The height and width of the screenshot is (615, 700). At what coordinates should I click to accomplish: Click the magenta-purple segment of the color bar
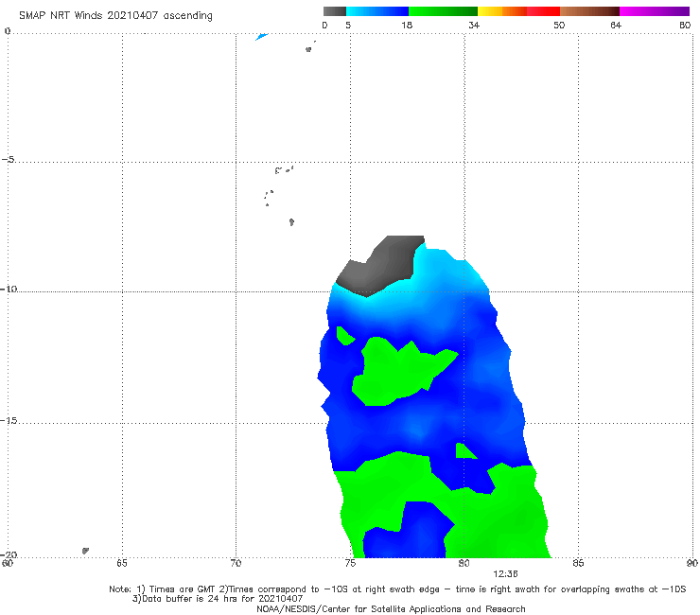pyautogui.click(x=655, y=11)
